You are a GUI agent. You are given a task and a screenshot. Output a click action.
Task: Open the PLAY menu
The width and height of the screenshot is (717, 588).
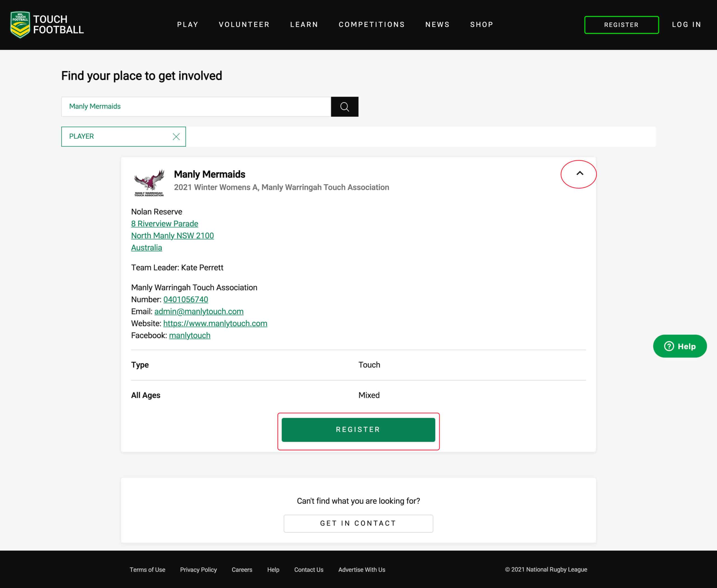(188, 25)
